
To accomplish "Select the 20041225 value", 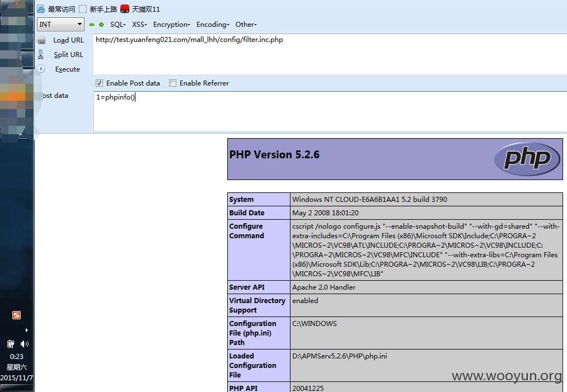I will (x=308, y=388).
